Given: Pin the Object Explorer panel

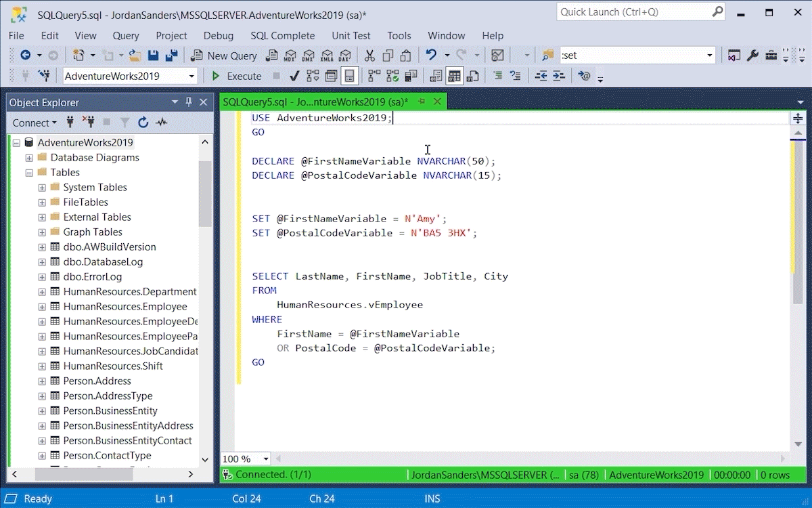Looking at the screenshot, I should [x=189, y=102].
